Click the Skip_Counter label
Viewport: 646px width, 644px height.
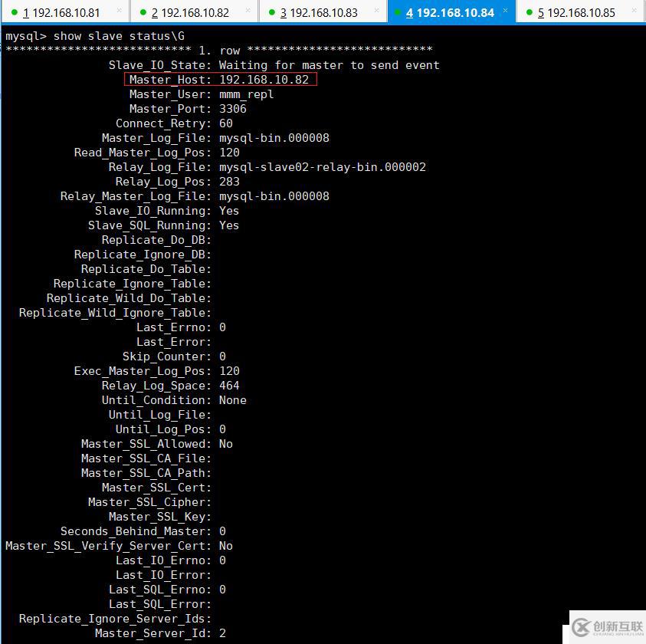click(x=167, y=356)
